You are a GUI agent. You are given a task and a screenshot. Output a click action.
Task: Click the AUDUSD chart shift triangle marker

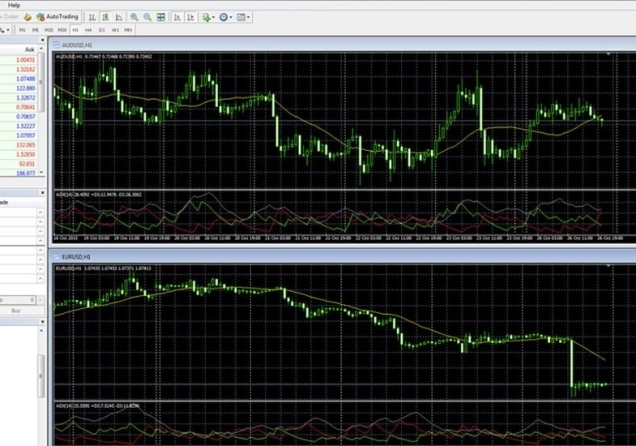[x=608, y=54]
